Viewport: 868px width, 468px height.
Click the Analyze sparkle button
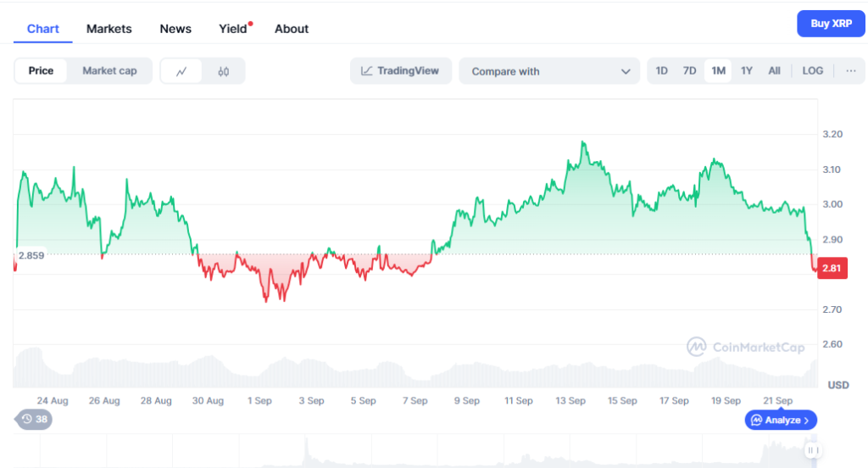click(781, 420)
